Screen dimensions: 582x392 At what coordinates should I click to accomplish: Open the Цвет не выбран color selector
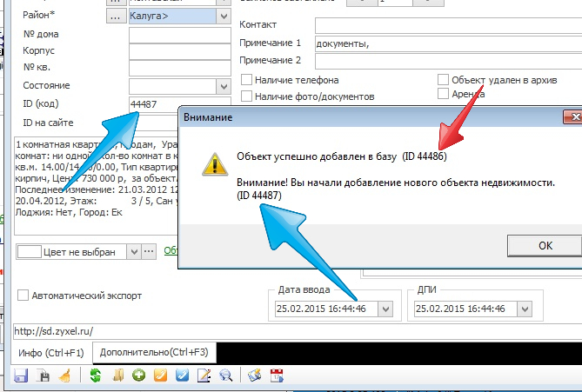click(132, 251)
